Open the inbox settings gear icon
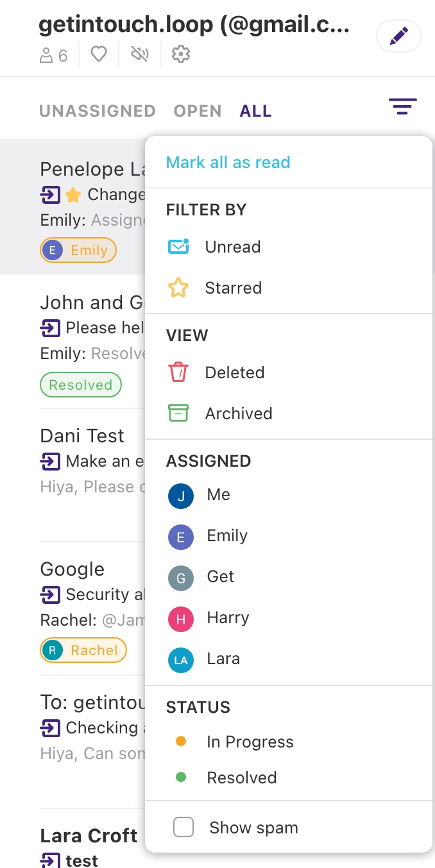The height and width of the screenshot is (868, 435). (181, 54)
